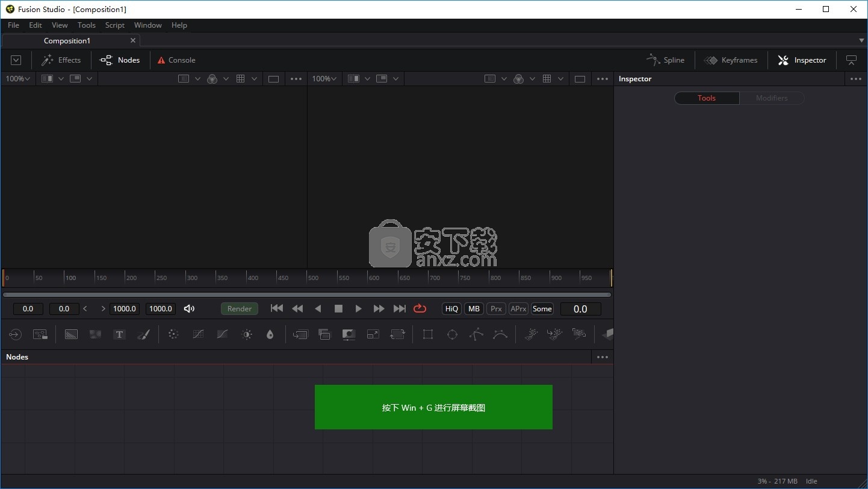Click the monitor icon beside Inspector

(851, 60)
